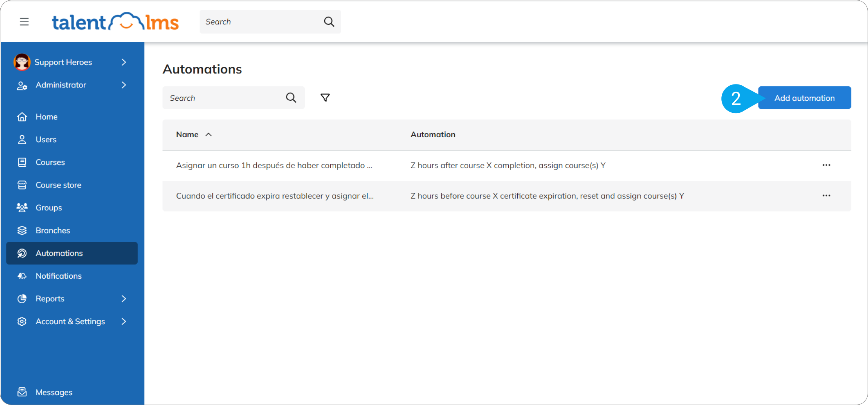
Task: Click the Automations page heading
Action: 202,69
